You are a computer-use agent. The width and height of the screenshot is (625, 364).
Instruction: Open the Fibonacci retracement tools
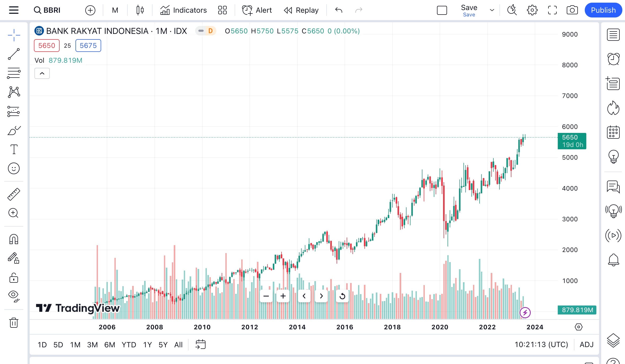(14, 73)
